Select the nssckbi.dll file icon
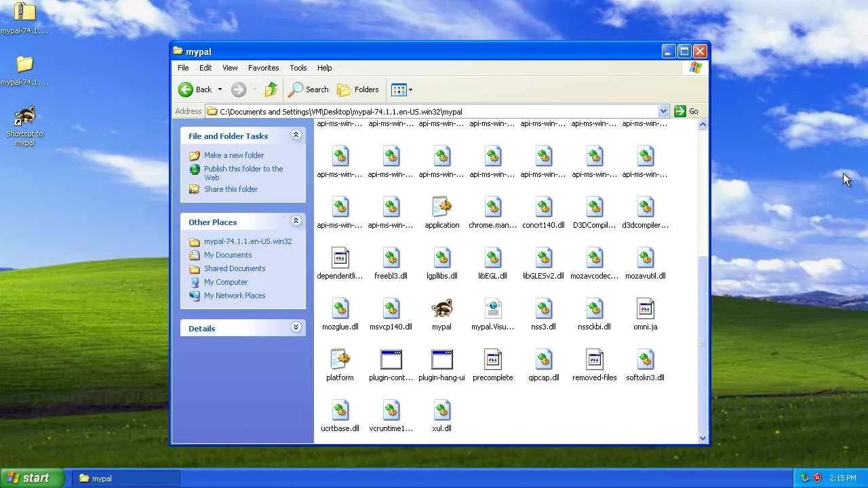The height and width of the screenshot is (488, 868). click(x=594, y=309)
